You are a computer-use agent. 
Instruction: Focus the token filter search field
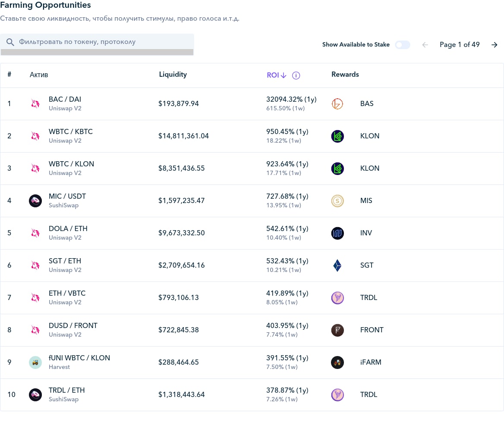(x=97, y=42)
